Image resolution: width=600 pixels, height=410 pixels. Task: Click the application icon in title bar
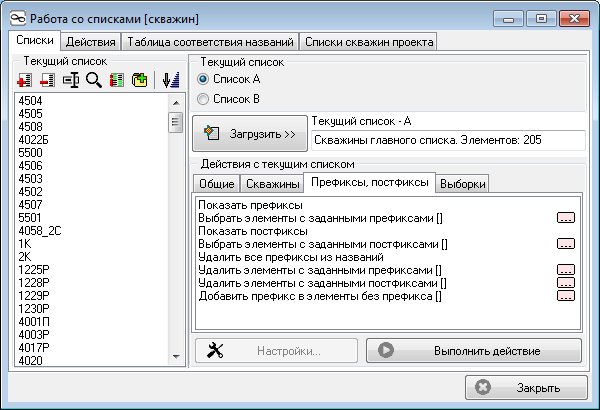tap(18, 18)
